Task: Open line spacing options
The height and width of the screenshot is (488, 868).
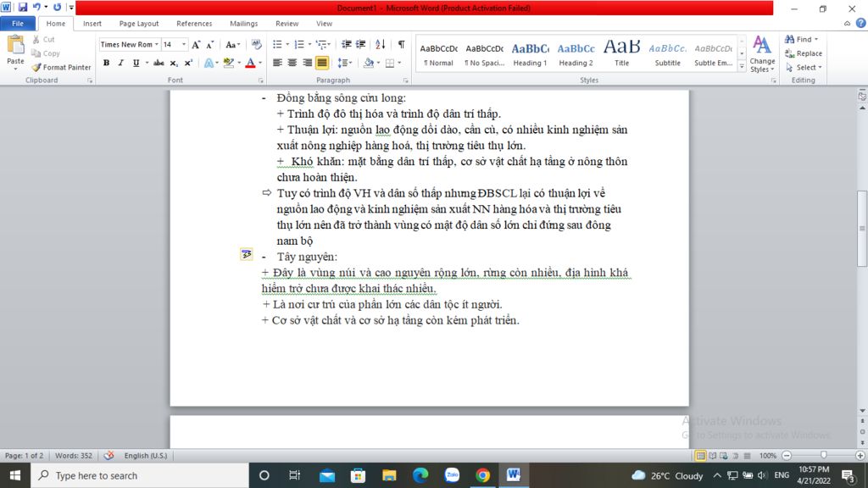Action: [342, 63]
